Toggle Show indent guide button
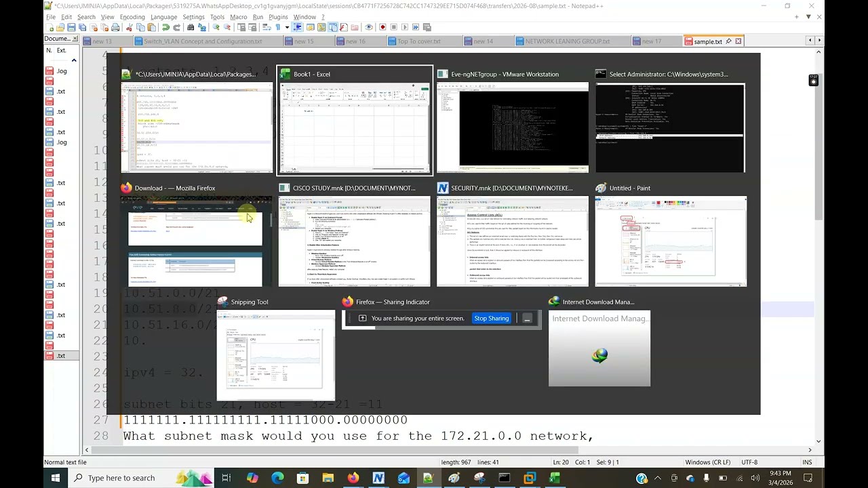Viewport: 868px width, 488px height. (298, 27)
